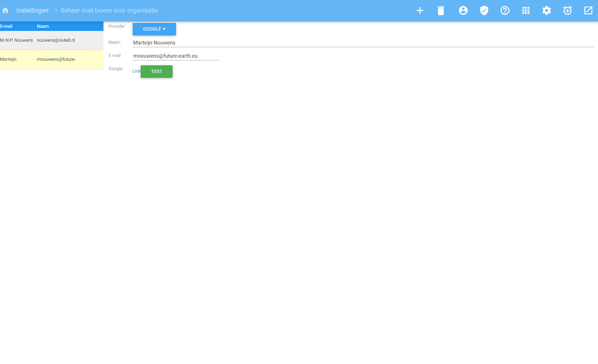Open the user account icon
Image resolution: width=598 pixels, height=364 pixels.
coord(463,10)
